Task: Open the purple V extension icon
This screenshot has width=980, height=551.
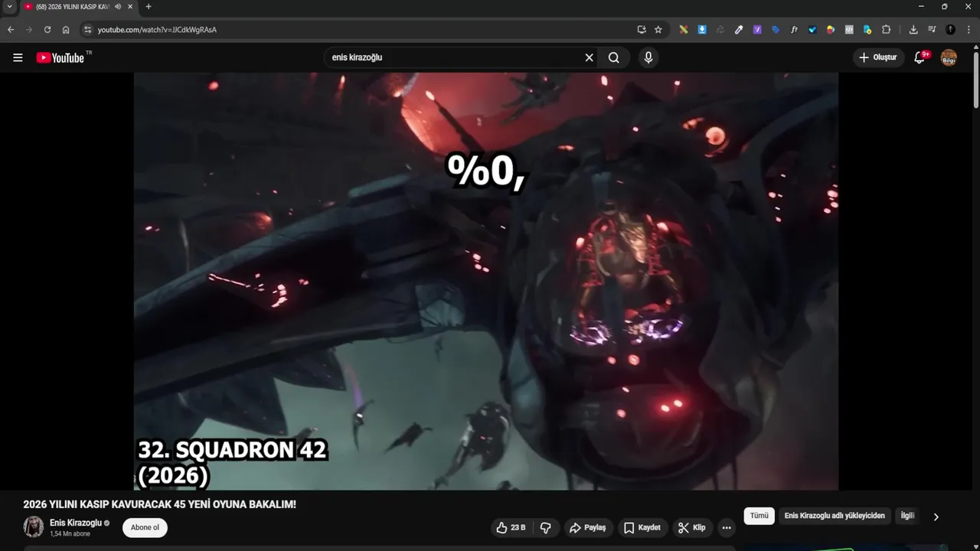Action: 757,30
